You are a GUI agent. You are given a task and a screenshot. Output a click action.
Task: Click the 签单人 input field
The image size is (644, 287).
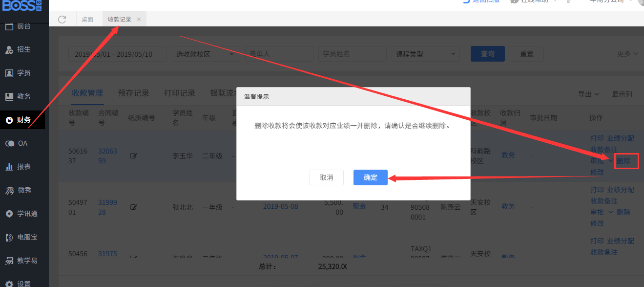tap(279, 54)
